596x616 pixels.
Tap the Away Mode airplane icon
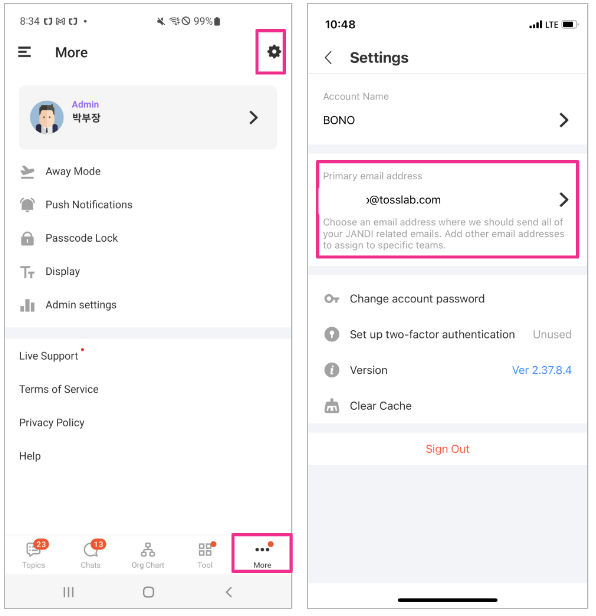pos(27,172)
